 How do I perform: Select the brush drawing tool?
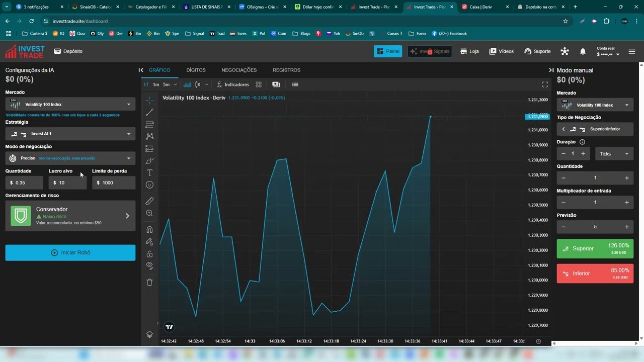click(x=149, y=161)
